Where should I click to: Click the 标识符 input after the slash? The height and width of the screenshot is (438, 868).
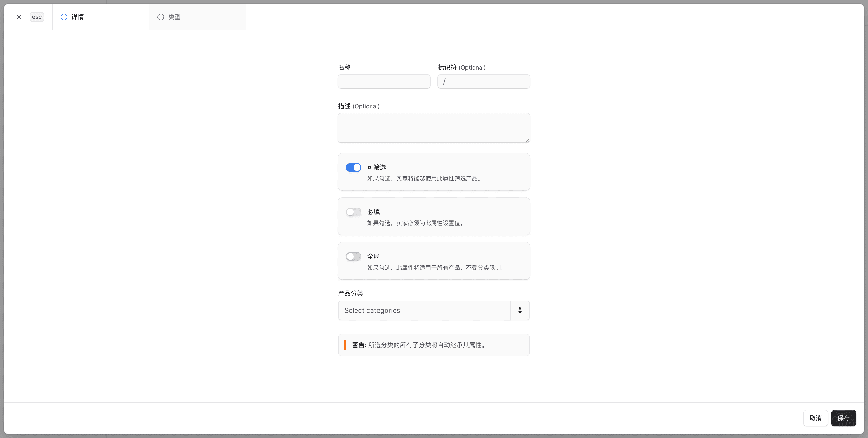click(x=490, y=81)
